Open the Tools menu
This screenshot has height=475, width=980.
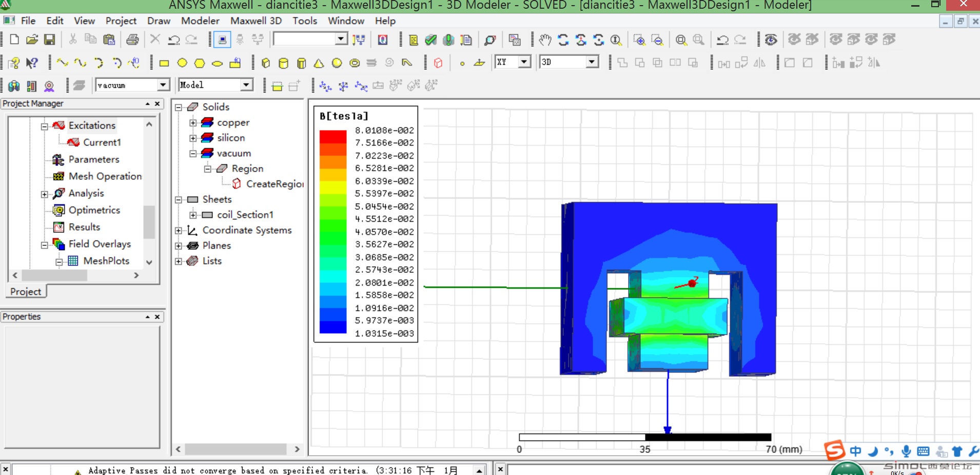(305, 21)
